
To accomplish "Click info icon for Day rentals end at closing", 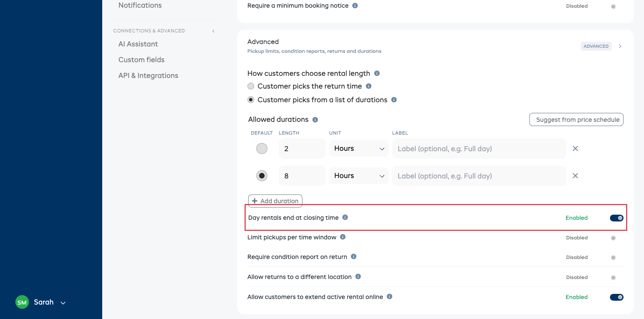I will point(345,217).
